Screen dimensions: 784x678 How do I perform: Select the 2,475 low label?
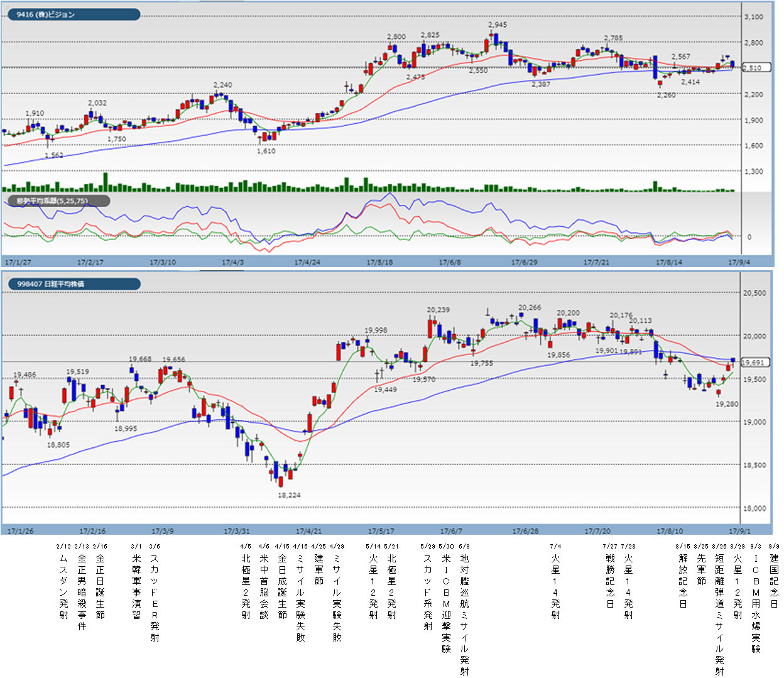(x=415, y=77)
